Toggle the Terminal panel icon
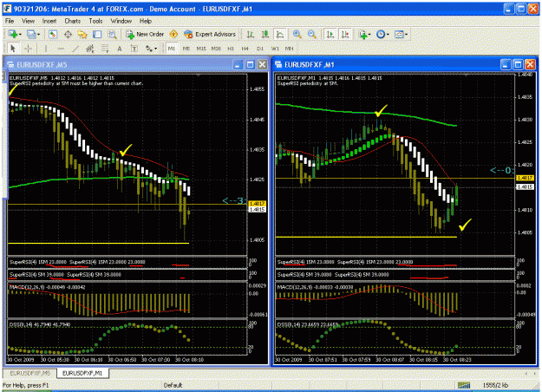The image size is (542, 392). 97,34
